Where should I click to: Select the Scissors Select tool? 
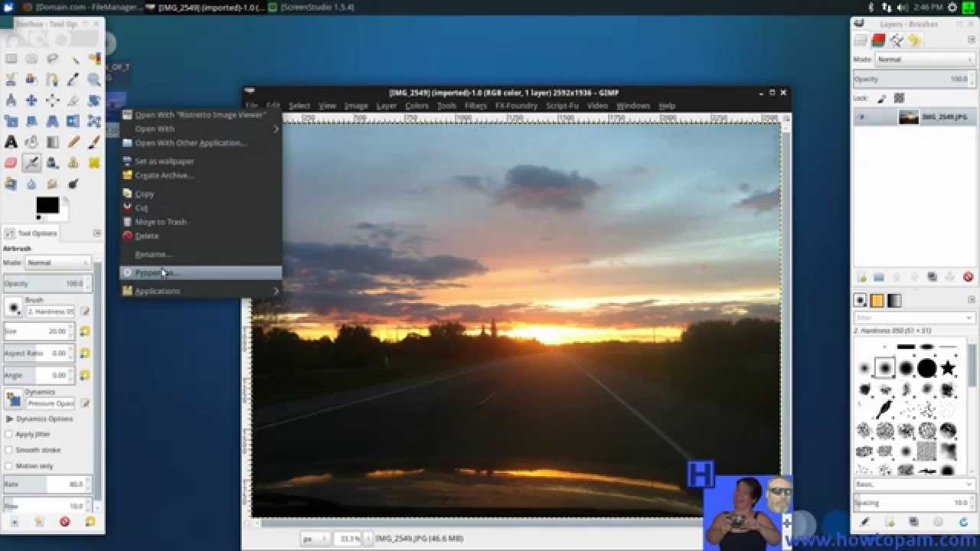pyautogui.click(x=11, y=80)
